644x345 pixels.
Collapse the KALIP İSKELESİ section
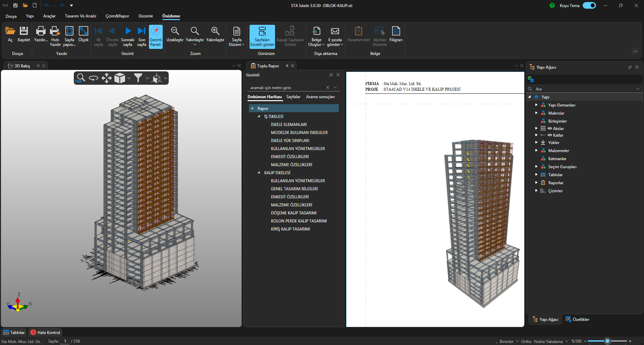pyautogui.click(x=259, y=173)
